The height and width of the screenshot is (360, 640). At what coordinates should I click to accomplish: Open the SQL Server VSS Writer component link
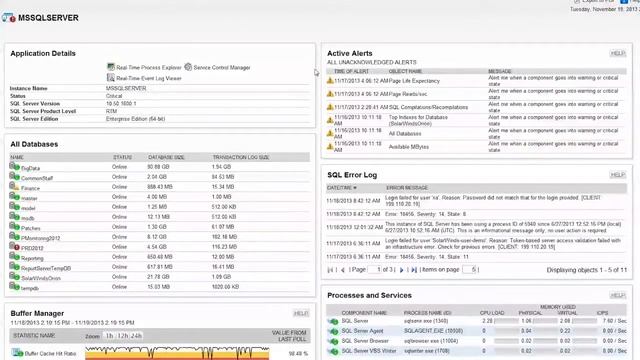(369, 351)
